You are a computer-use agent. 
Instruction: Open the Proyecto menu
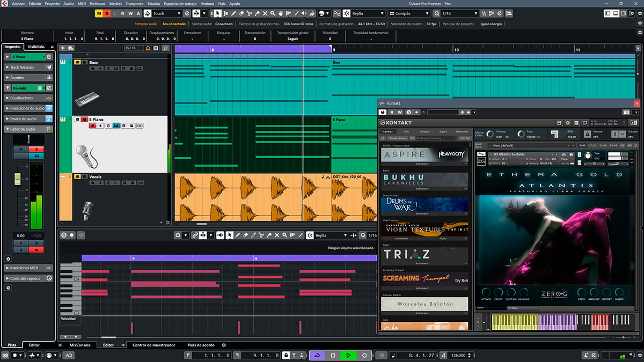[52, 3]
